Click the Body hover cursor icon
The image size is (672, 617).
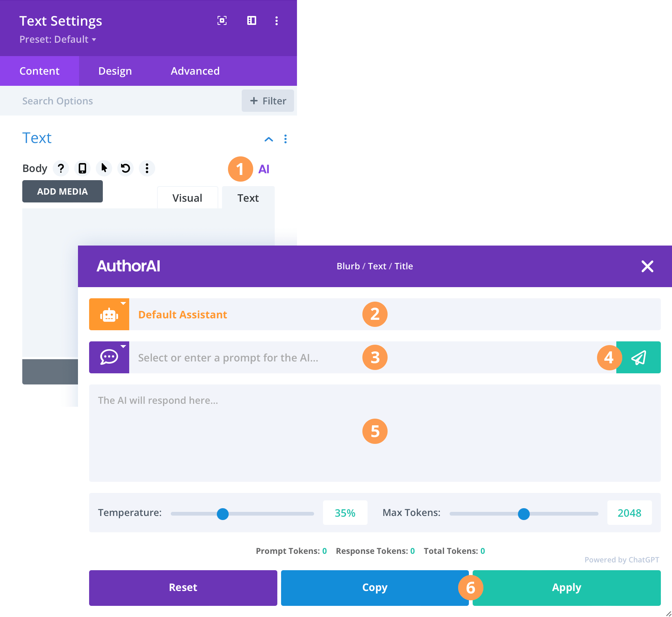click(x=104, y=168)
